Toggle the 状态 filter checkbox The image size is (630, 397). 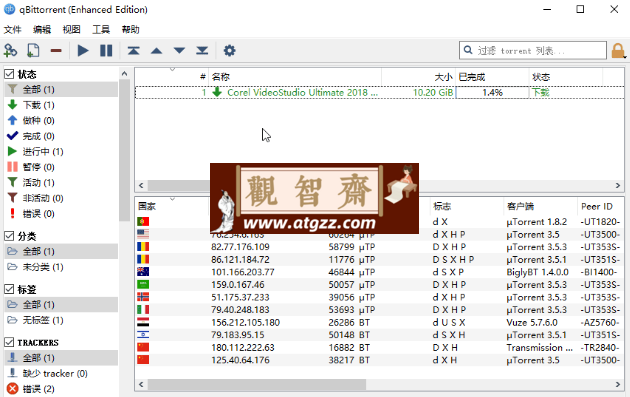pos(9,74)
